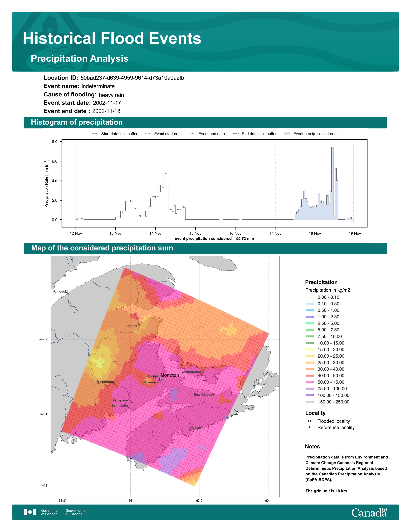
Task: Click the 30.00 - 40.00 legend label
Action: 331,369
